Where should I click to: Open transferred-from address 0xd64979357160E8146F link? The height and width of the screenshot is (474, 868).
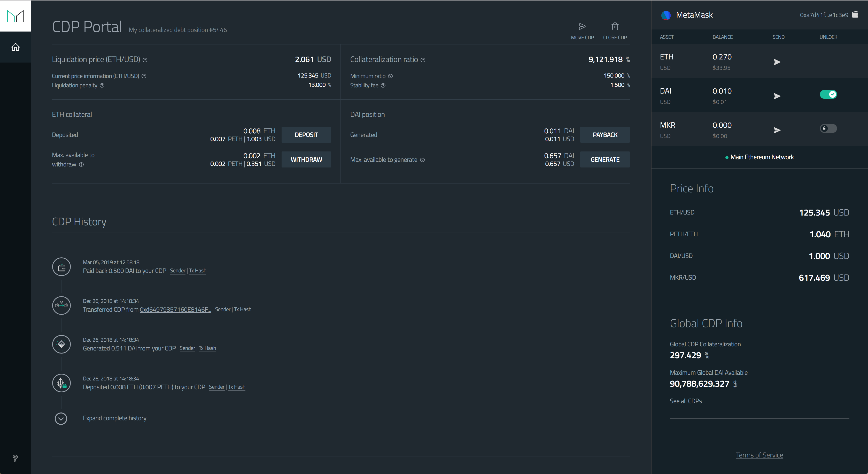tap(175, 309)
